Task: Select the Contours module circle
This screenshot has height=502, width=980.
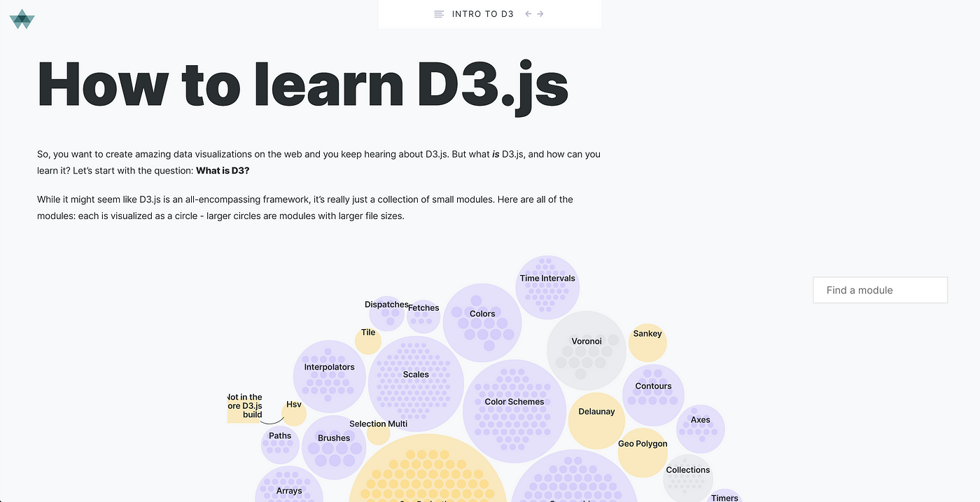Action: click(x=653, y=396)
